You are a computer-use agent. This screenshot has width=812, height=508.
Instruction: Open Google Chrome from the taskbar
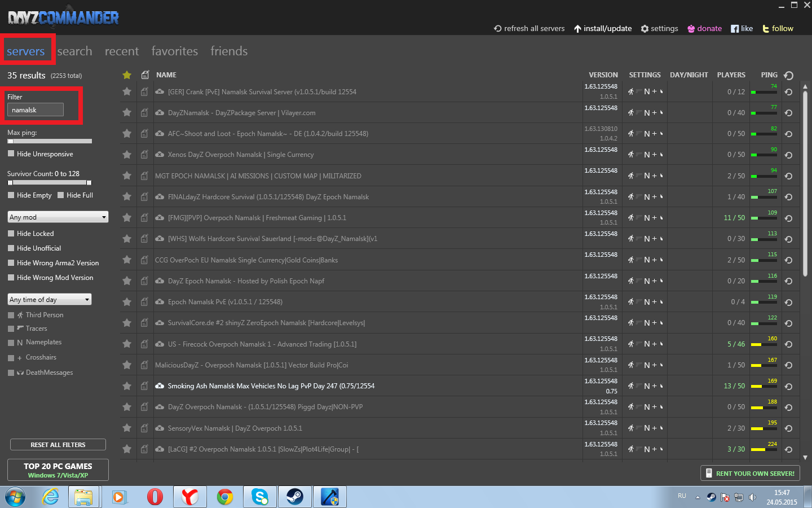[225, 497]
